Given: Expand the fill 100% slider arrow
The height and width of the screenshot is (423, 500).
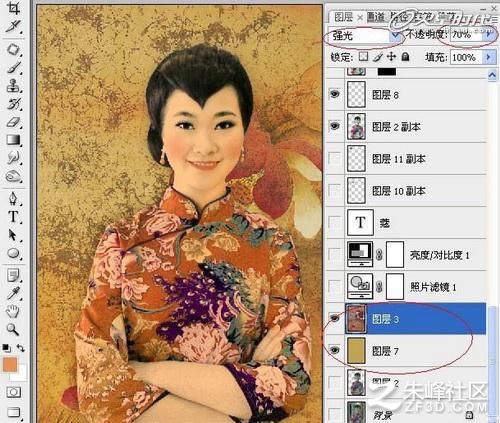Looking at the screenshot, I should [488, 57].
